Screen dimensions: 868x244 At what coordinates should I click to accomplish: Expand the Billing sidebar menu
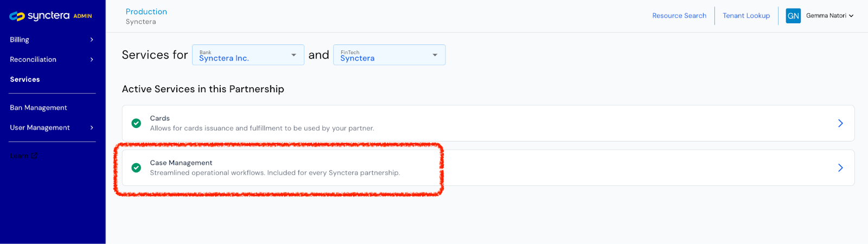click(x=52, y=40)
